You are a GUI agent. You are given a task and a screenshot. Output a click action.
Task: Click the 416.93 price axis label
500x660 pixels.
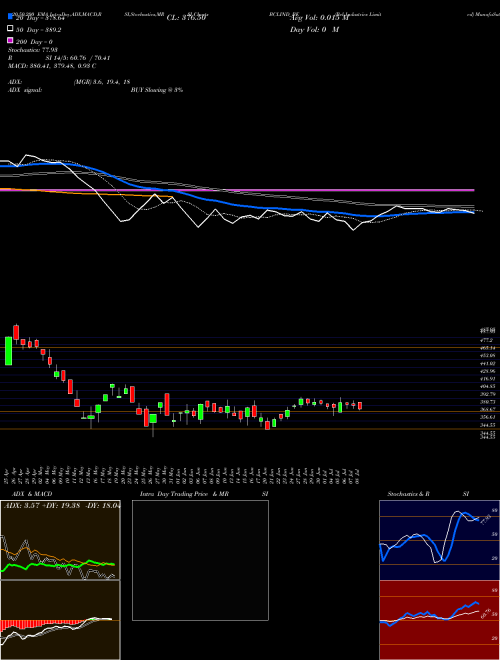[488, 379]
